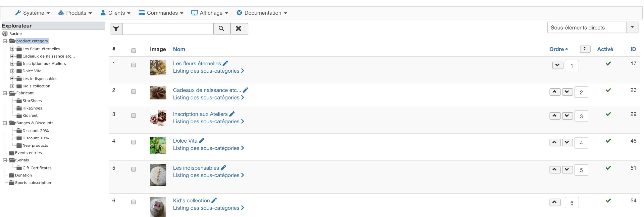This screenshot has height=217, width=644.
Task: Open the Produits menu
Action: tap(75, 13)
